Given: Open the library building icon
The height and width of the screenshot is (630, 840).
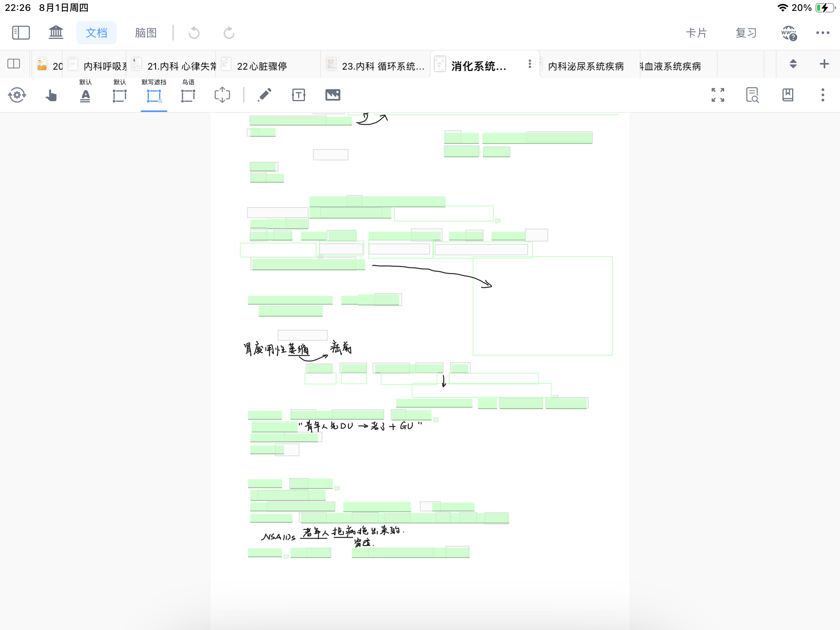Looking at the screenshot, I should pyautogui.click(x=56, y=33).
